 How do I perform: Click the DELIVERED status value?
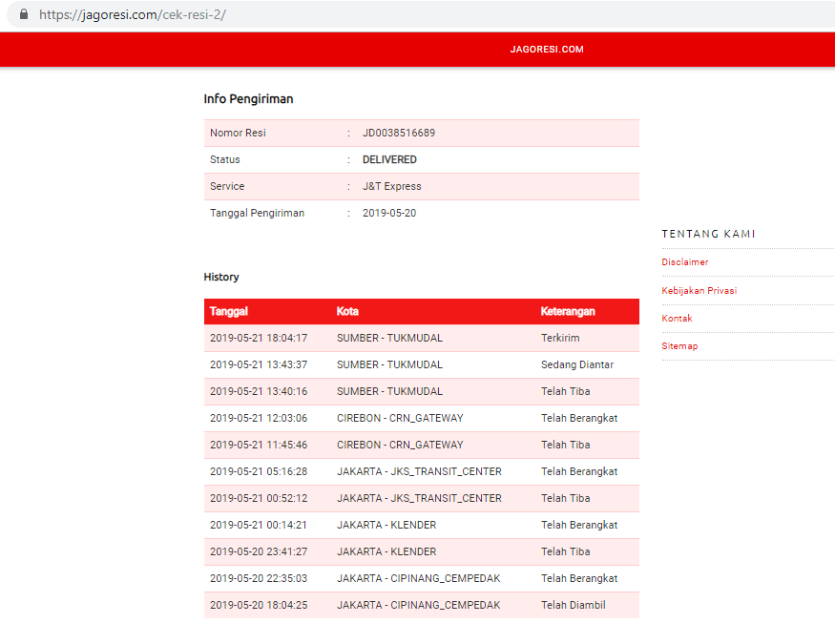click(389, 159)
